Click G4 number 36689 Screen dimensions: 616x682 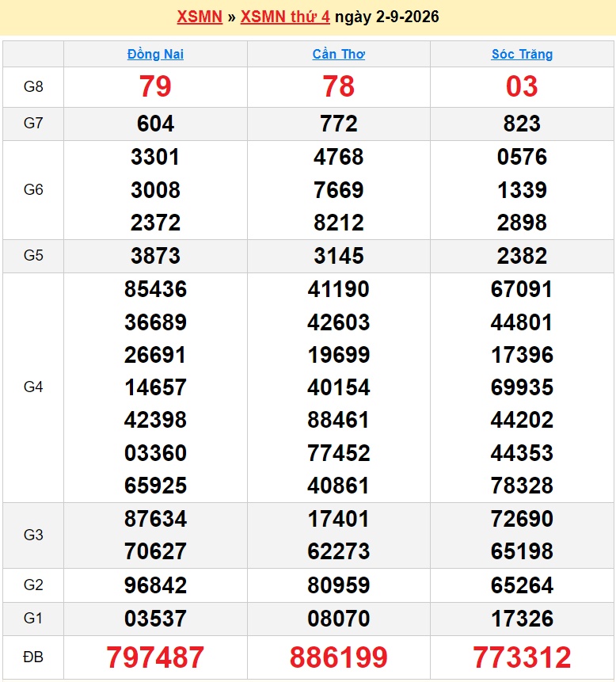[x=155, y=322]
